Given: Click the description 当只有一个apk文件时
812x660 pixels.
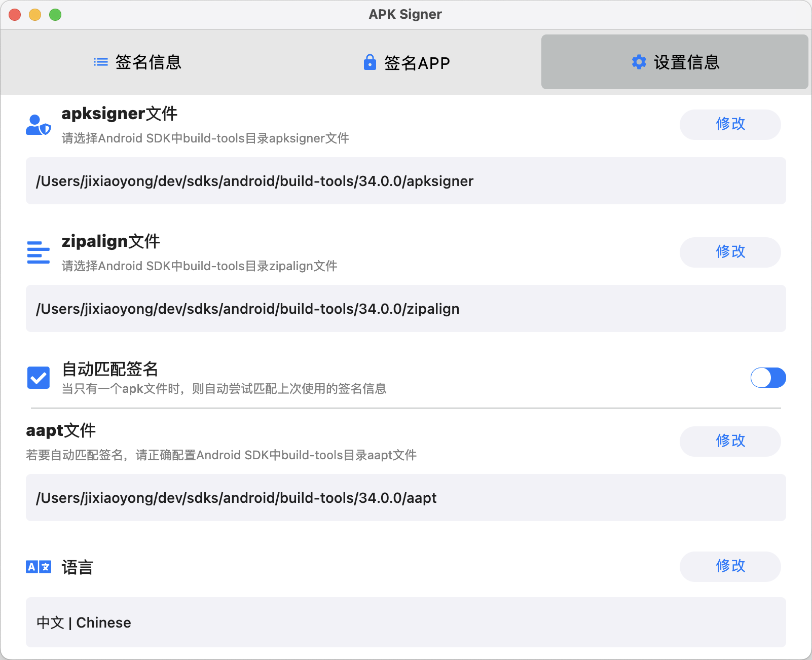Looking at the screenshot, I should [x=224, y=389].
